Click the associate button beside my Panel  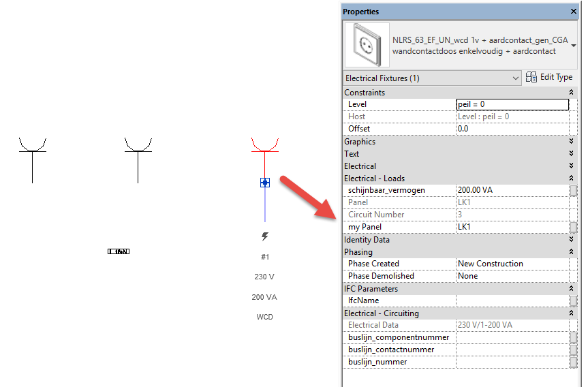pyautogui.click(x=574, y=228)
